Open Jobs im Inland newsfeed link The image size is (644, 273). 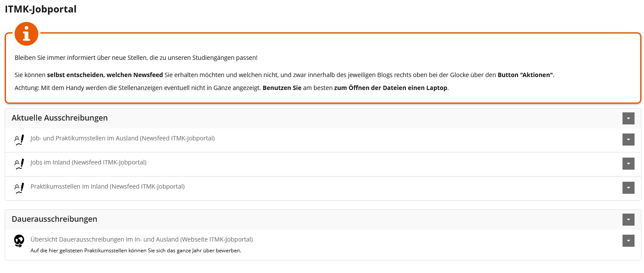click(x=89, y=162)
